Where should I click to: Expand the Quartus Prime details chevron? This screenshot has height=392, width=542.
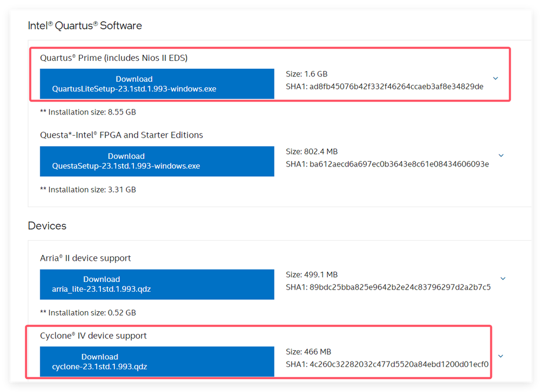pyautogui.click(x=495, y=79)
